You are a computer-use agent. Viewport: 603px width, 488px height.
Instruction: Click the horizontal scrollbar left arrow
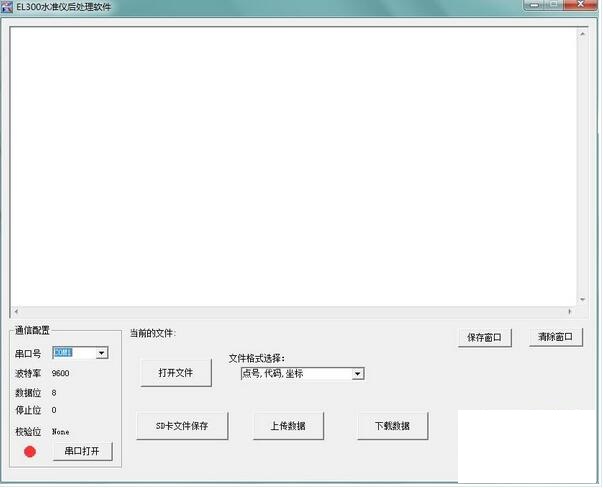(x=15, y=311)
